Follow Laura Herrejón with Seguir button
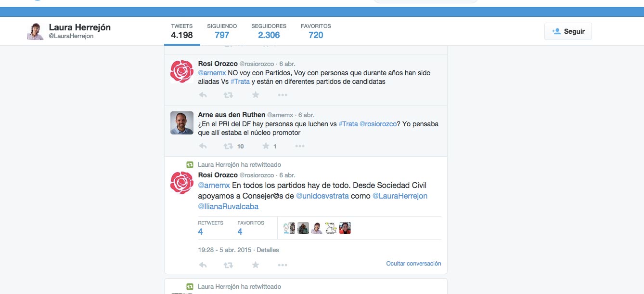Image resolution: width=644 pixels, height=294 pixels. [568, 31]
